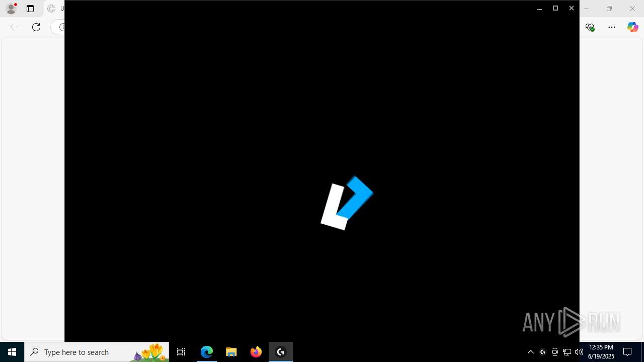Launch Firefox from the taskbar
Image resolution: width=644 pixels, height=362 pixels.
pyautogui.click(x=256, y=352)
